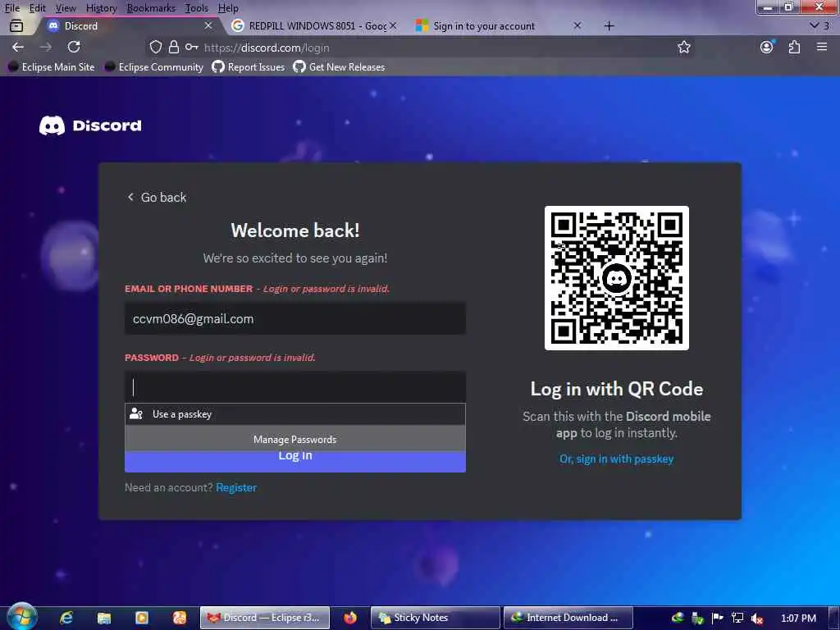The image size is (840, 630).
Task: Reload the current page
Action: pos(74,47)
